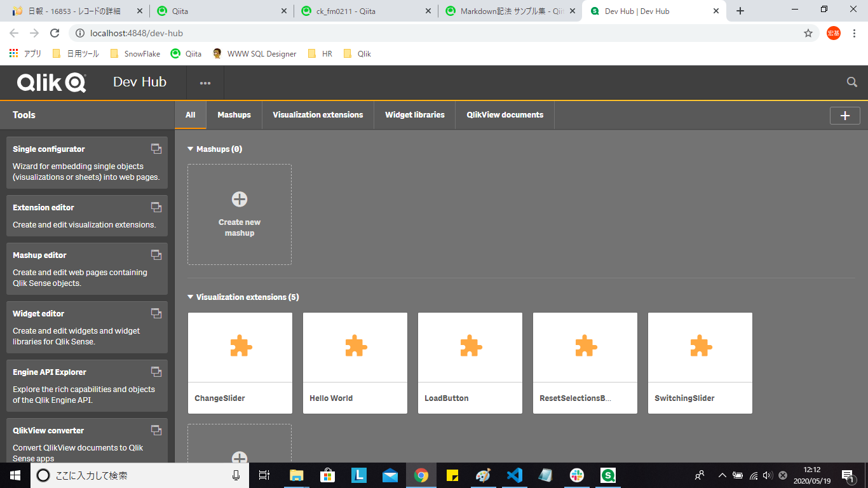The image size is (868, 488).
Task: Click the Windows taskbar search box
Action: [140, 475]
